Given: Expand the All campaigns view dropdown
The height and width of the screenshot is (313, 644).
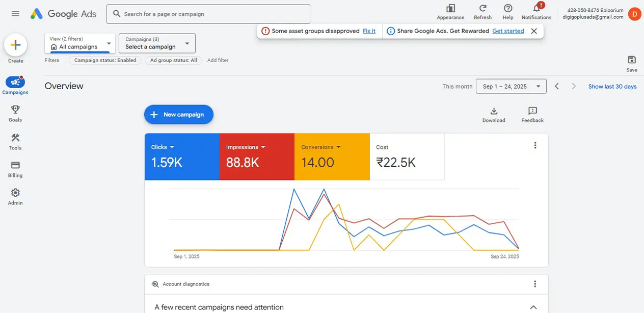Looking at the screenshot, I should pyautogui.click(x=80, y=43).
